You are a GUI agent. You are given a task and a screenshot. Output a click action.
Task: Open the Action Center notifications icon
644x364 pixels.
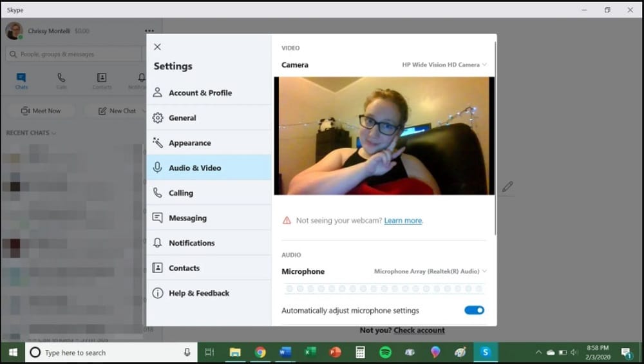[x=627, y=352]
